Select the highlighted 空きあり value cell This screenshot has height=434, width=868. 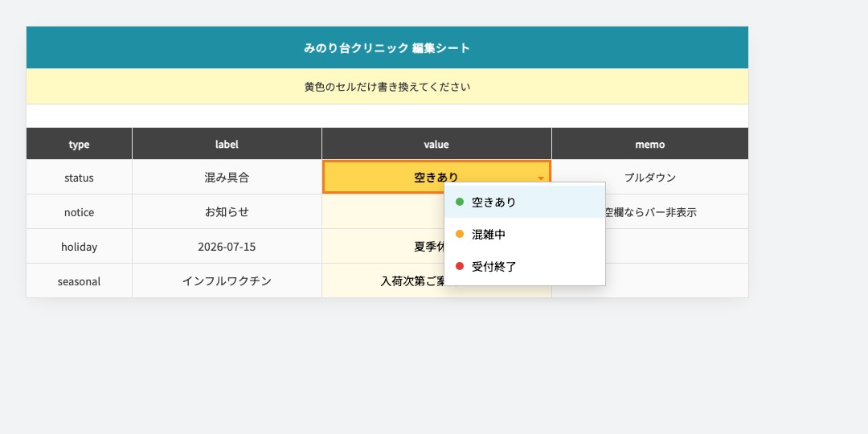(x=436, y=177)
